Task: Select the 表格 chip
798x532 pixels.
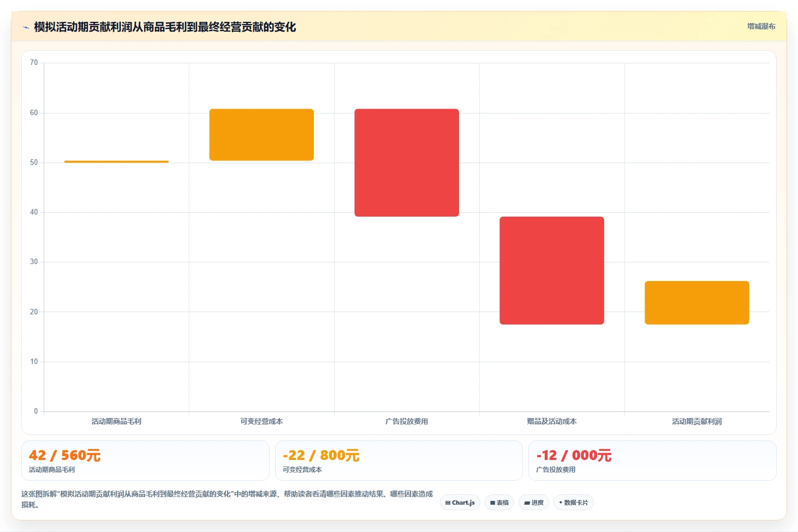Action: point(499,503)
